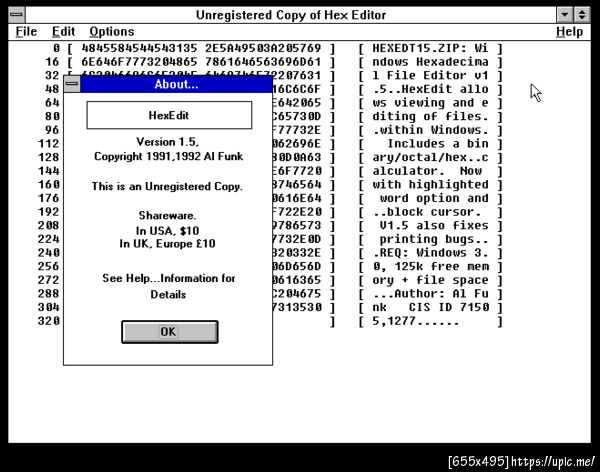
Task: Click the offset label 16
Action: point(52,62)
